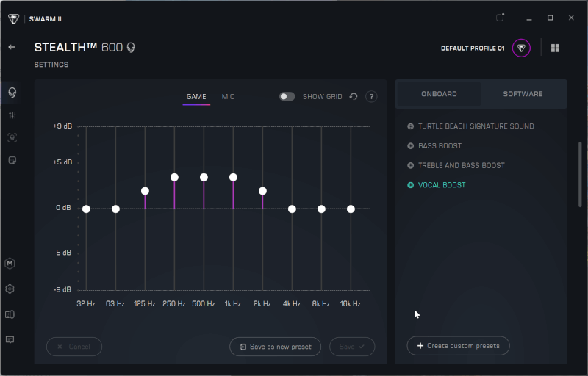Image resolution: width=588 pixels, height=376 pixels.
Task: Open the headset audio sidebar section
Action: [12, 92]
